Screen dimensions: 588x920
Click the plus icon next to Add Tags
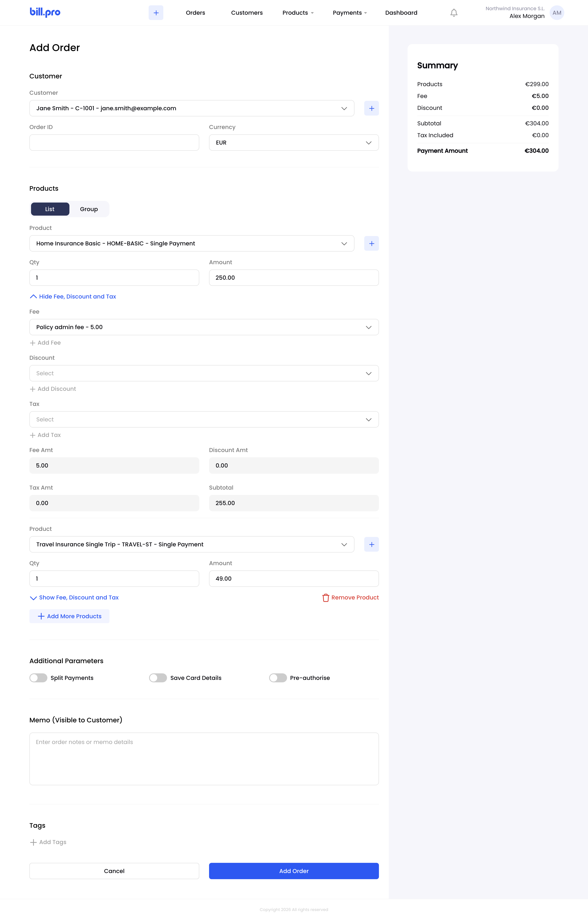33,842
